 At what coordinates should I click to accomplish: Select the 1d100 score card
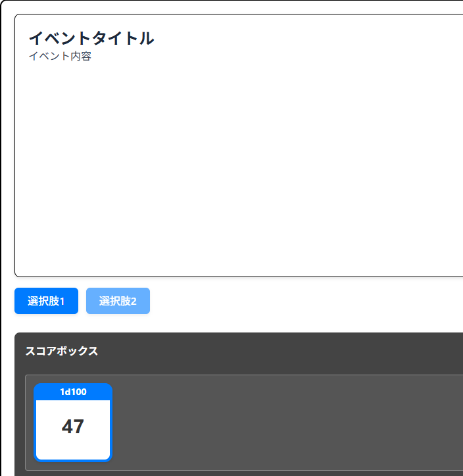click(73, 421)
